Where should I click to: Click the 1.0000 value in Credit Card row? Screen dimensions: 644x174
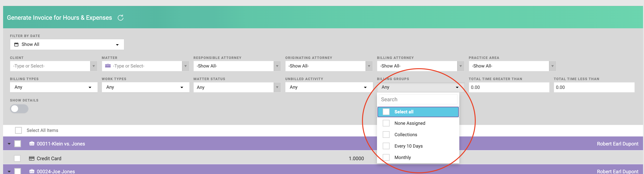point(356,159)
